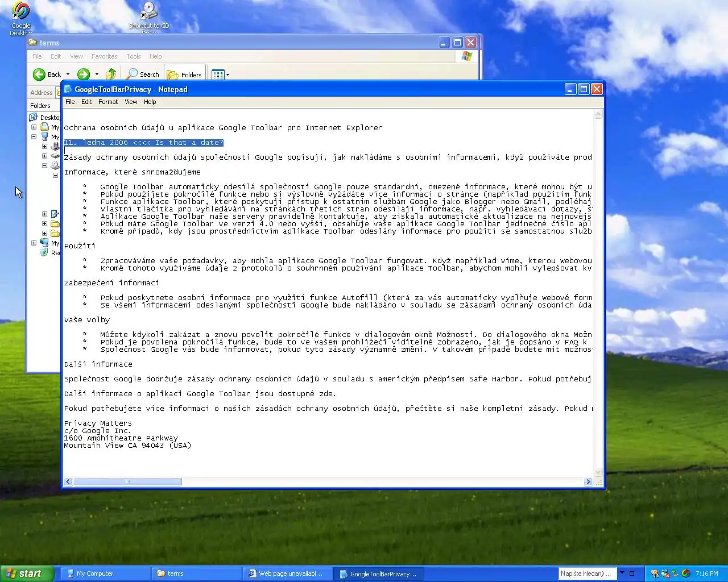
Task: Collapse My Computer node in Folders tree
Action: coord(34,137)
